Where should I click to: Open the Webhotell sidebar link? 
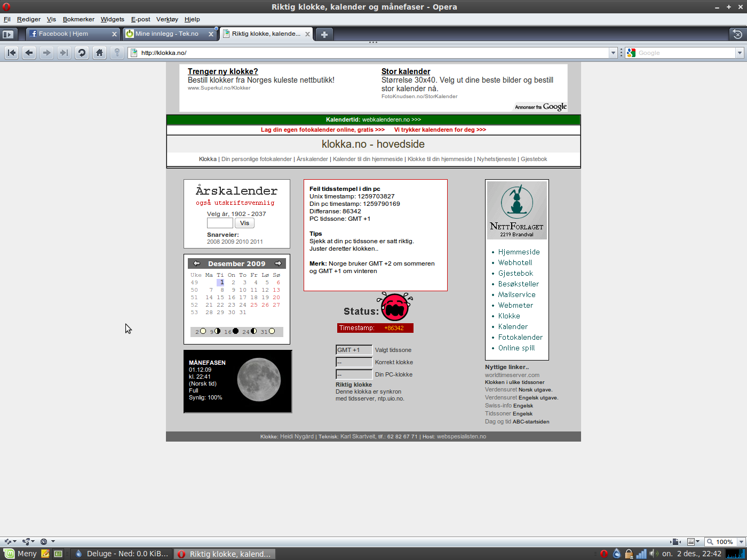[x=515, y=262]
